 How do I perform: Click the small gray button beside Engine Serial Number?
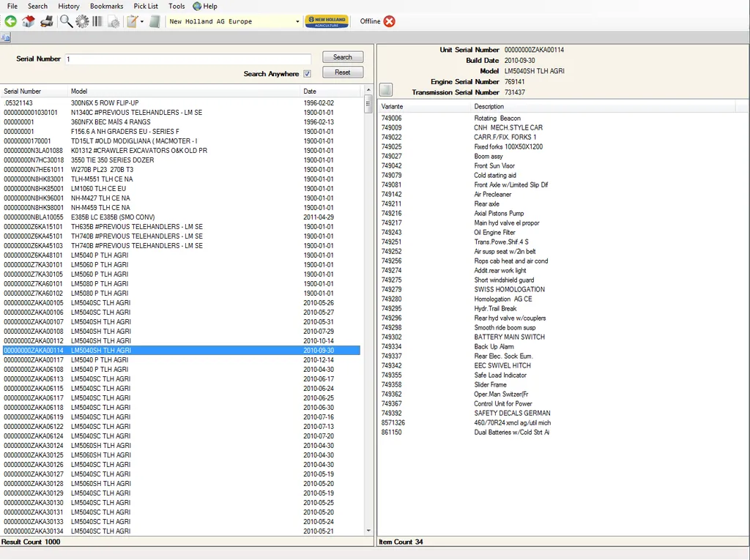click(386, 89)
